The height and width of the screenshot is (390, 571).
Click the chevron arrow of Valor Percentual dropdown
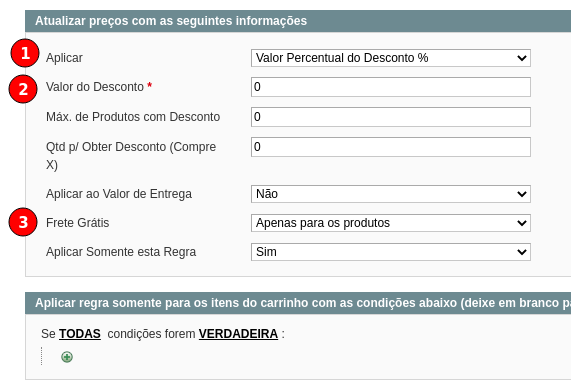pos(522,58)
